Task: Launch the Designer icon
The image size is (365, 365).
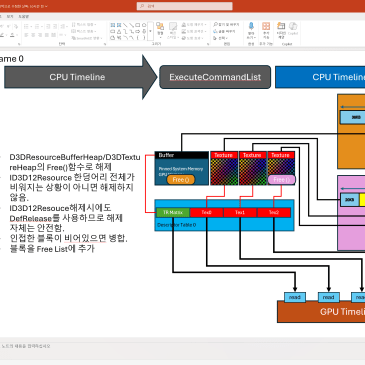Action: click(281, 30)
